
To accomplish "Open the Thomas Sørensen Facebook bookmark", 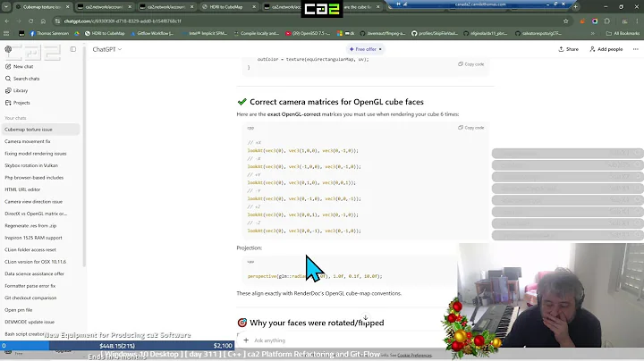I will (x=49, y=33).
